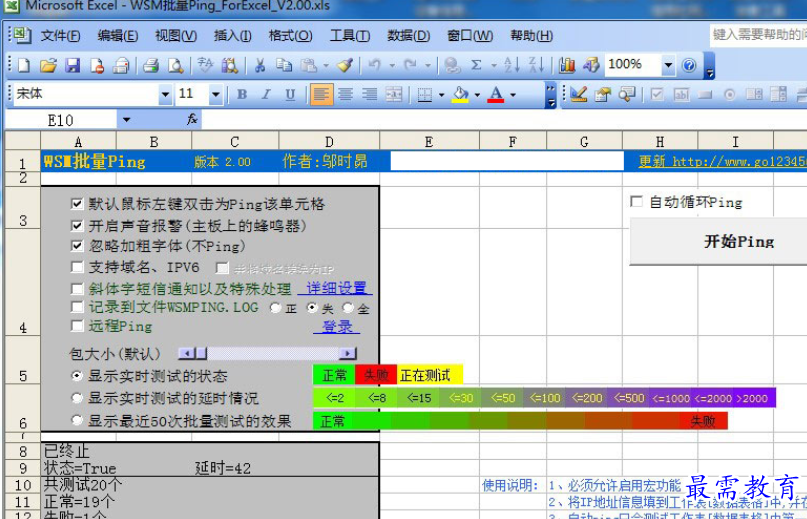Click the Design Mode ruler icon
Viewport: 807px width, 519px height.
[x=578, y=94]
